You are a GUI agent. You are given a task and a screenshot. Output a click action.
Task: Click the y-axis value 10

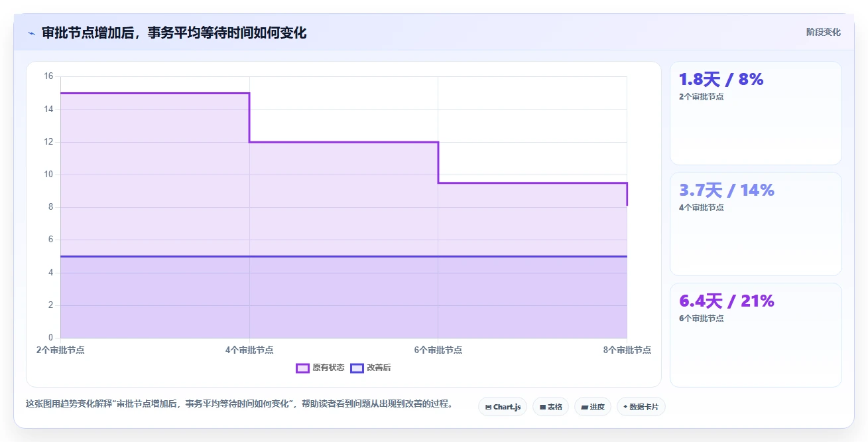click(48, 175)
